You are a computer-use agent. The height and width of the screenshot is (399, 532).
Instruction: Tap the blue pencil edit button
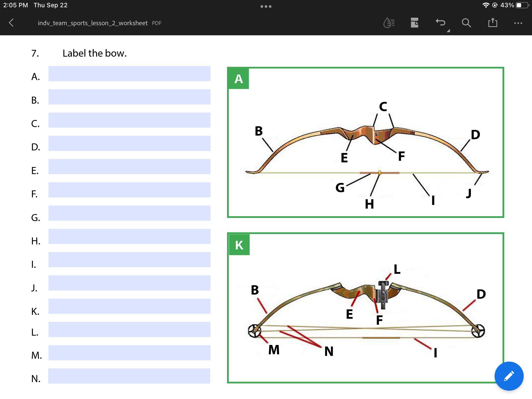click(509, 376)
